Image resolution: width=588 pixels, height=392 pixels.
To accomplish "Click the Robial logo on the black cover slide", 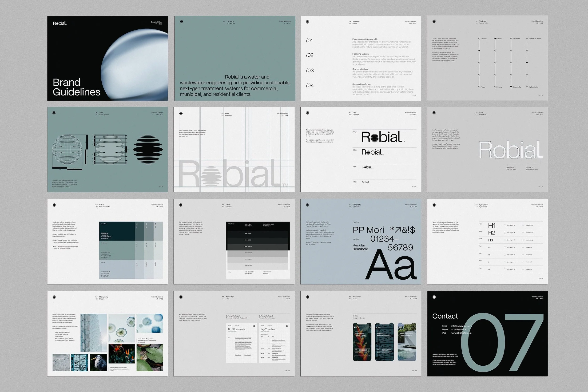I will [60, 23].
